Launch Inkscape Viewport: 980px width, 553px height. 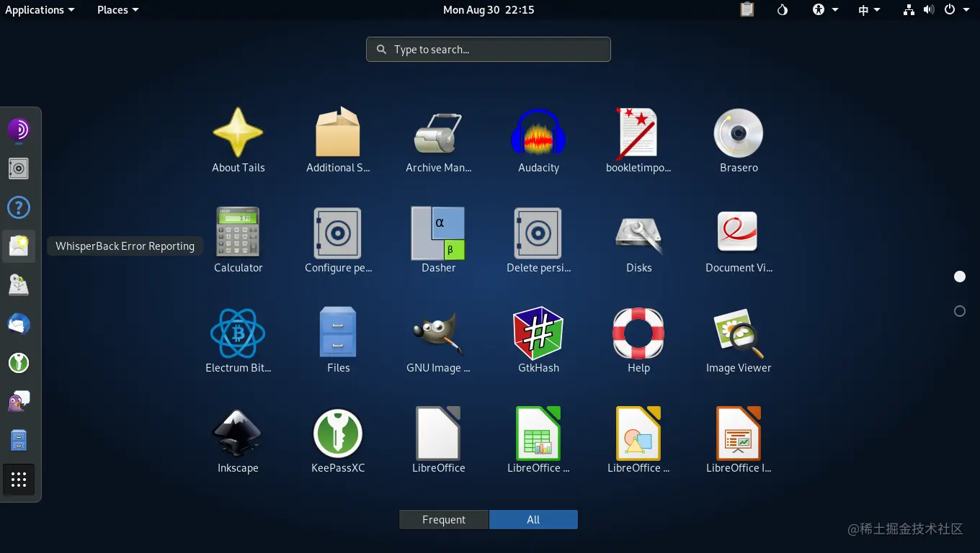tap(238, 432)
